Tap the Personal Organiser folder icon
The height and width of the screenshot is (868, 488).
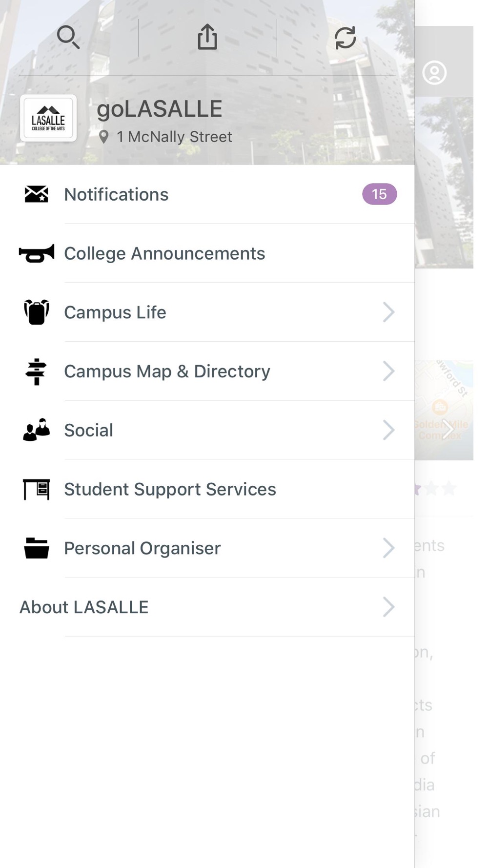pyautogui.click(x=37, y=548)
